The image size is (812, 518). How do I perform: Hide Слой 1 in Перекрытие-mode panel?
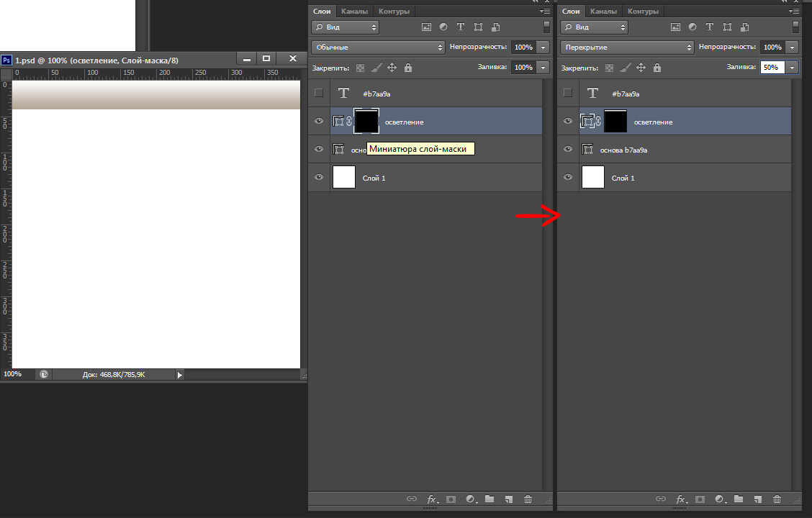coord(568,177)
